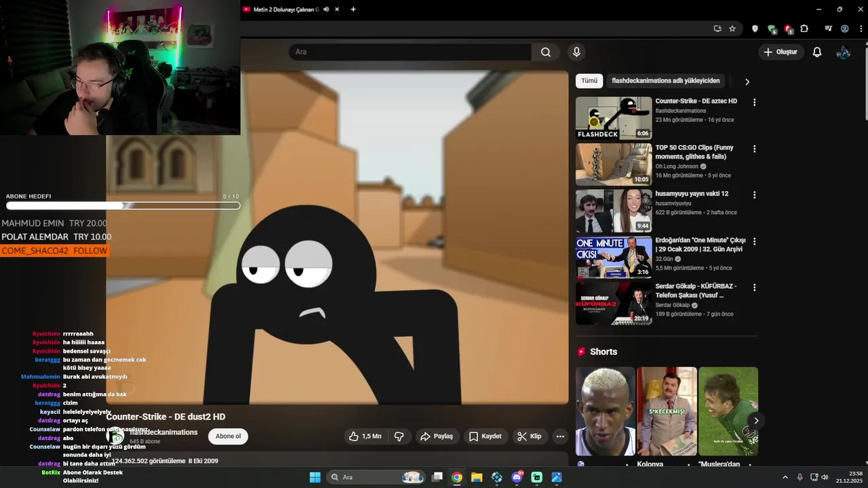Image resolution: width=868 pixels, height=488 pixels.
Task: Click the Counter-Strike DE dust2 video player
Action: click(x=337, y=237)
